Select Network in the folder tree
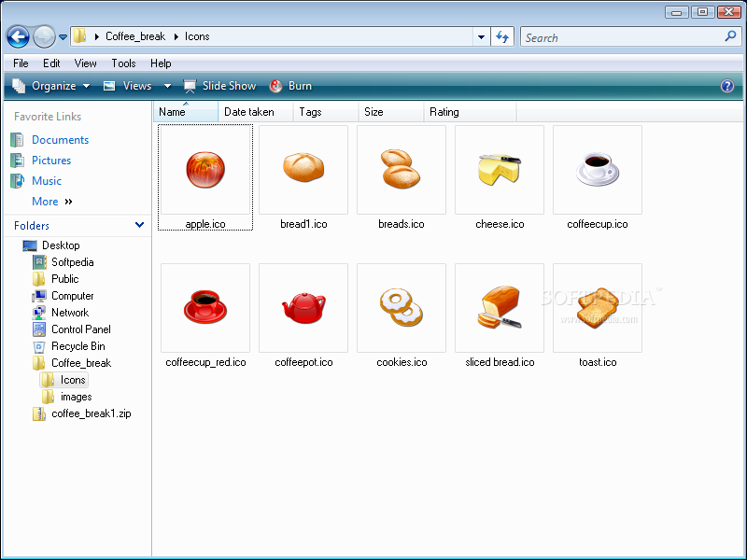Screen dimensions: 747x560 coord(70,313)
